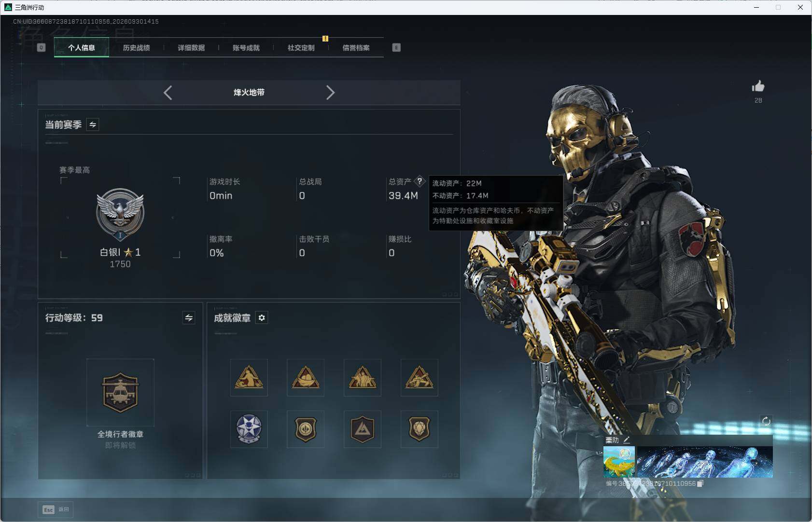Click the 不动资产：17.4M tooltip line
Image resolution: width=812 pixels, height=522 pixels.
pyautogui.click(x=461, y=195)
